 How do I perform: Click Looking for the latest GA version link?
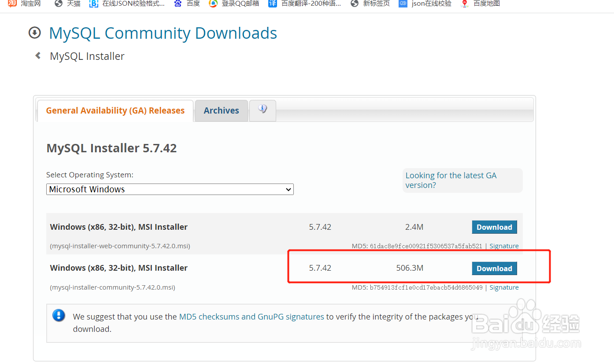tap(451, 180)
